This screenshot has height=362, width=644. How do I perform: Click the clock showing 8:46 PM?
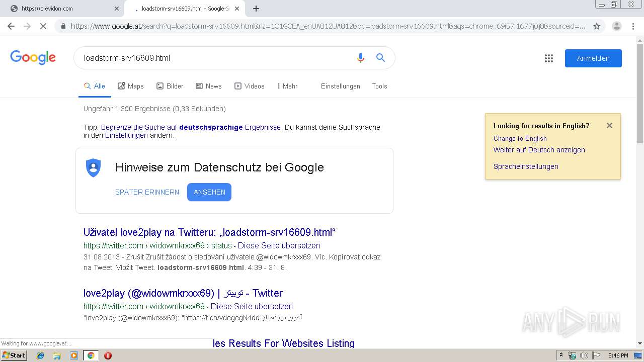coord(618,355)
